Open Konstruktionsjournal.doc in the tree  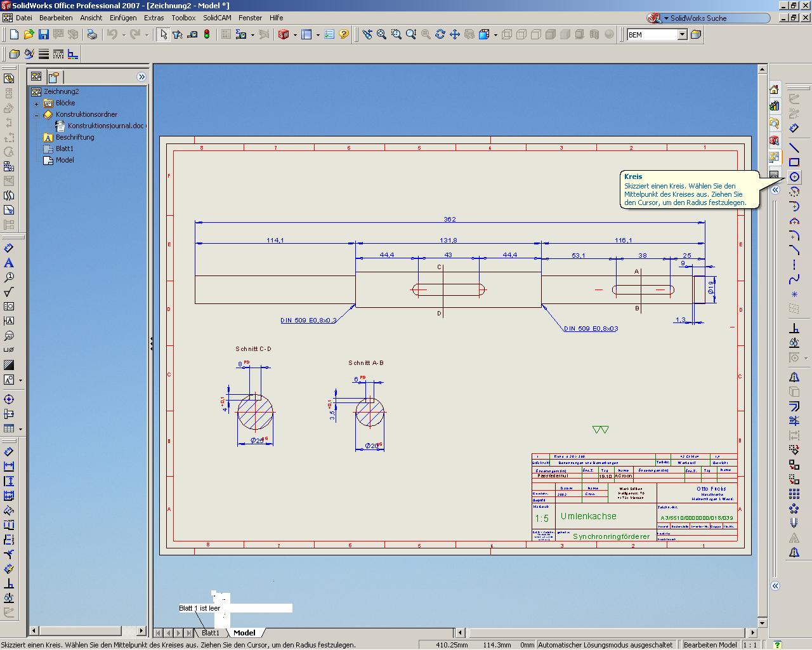click(x=105, y=126)
